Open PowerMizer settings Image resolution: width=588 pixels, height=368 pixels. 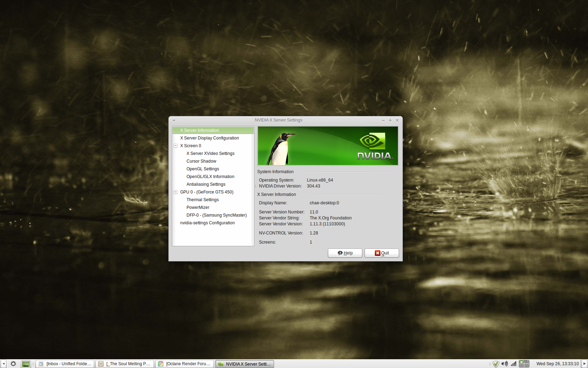pos(198,207)
